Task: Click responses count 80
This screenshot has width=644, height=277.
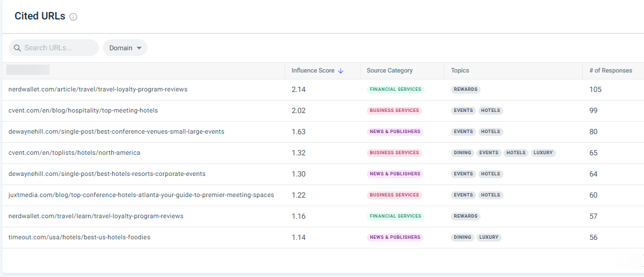Action: pyautogui.click(x=594, y=132)
